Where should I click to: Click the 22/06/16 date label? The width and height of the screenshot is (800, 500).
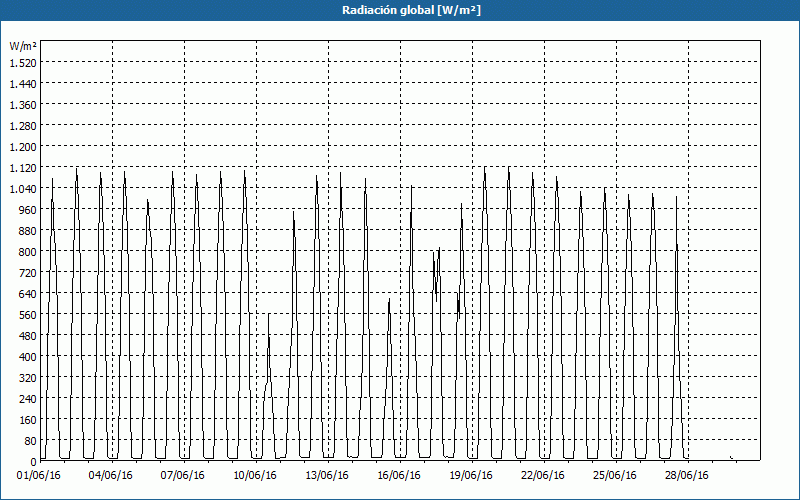tap(543, 475)
